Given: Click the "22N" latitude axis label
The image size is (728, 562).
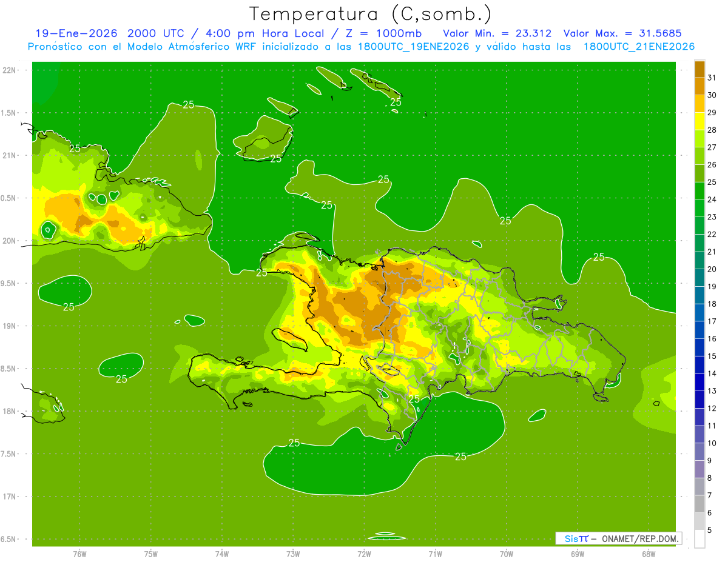Looking at the screenshot, I should 9,70.
